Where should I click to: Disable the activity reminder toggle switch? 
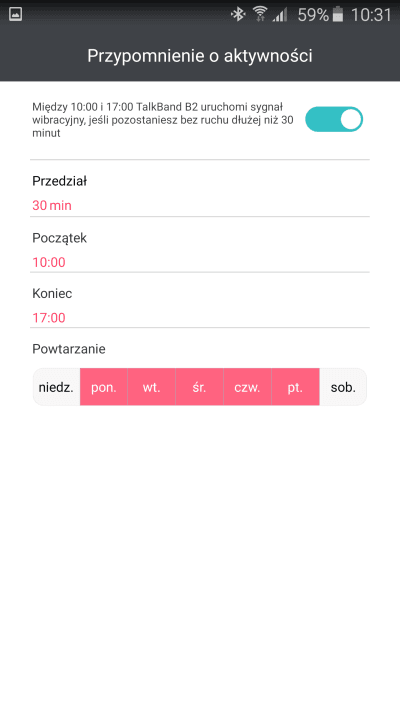(334, 119)
